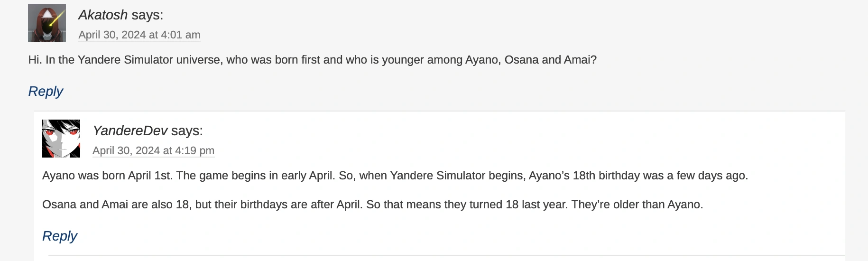
Task: Click Akatosh's question about who was born first
Action: click(312, 60)
